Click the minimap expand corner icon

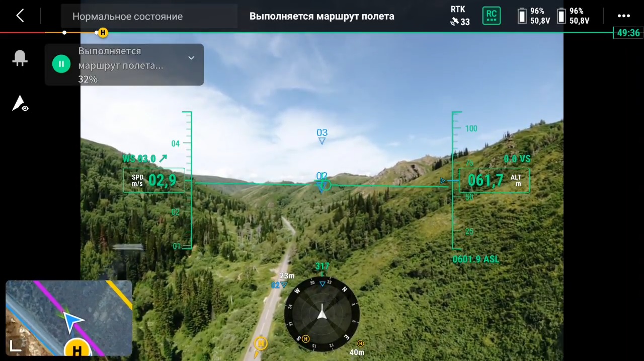pos(16,345)
